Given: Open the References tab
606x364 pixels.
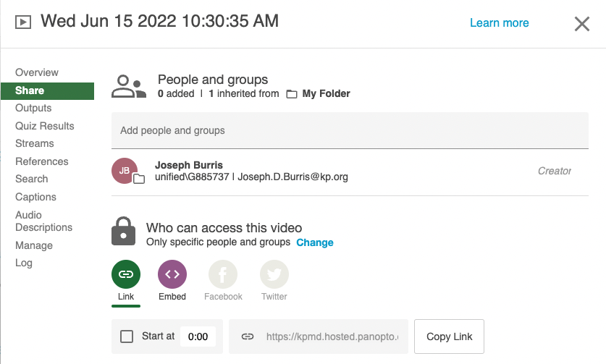Looking at the screenshot, I should 42,161.
